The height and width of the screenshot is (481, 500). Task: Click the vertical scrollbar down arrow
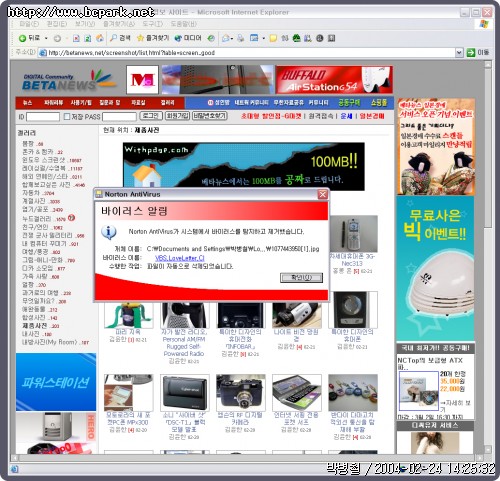pos(488,449)
